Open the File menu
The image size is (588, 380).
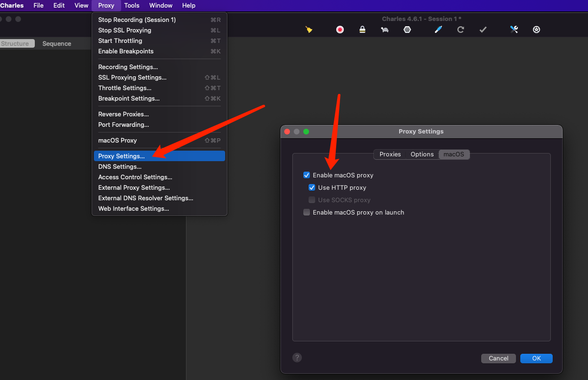[x=39, y=5]
